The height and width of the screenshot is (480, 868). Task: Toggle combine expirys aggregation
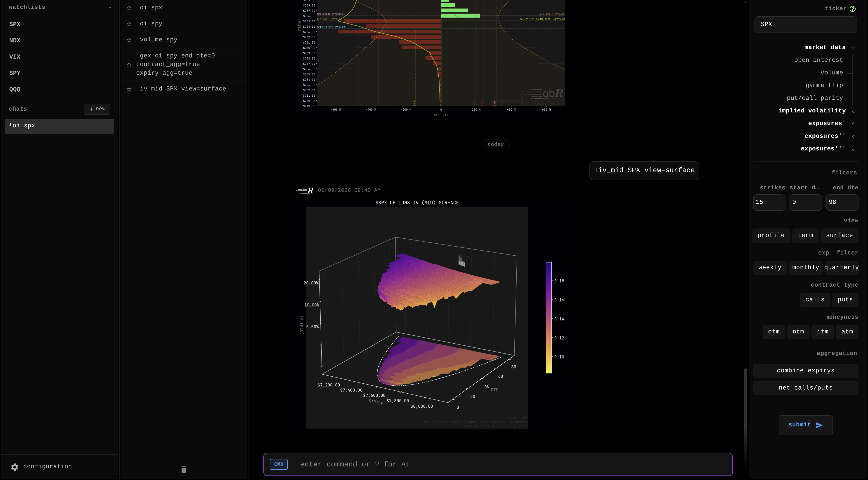click(x=805, y=371)
